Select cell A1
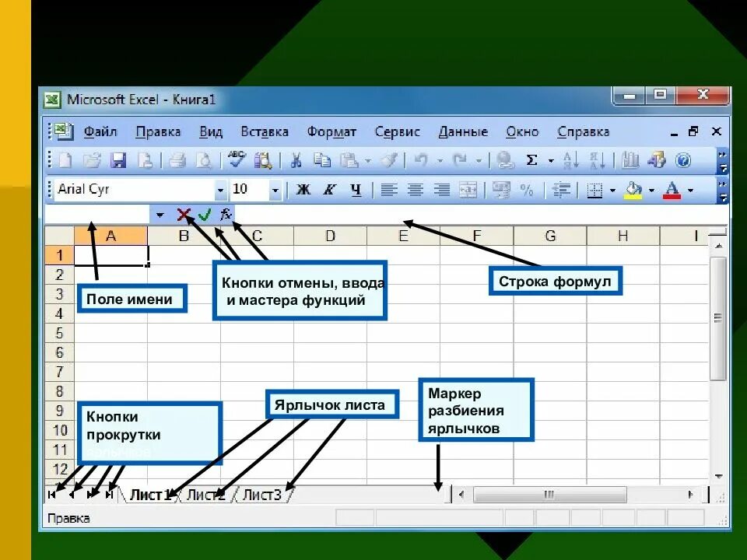This screenshot has width=747, height=560. pos(111,255)
